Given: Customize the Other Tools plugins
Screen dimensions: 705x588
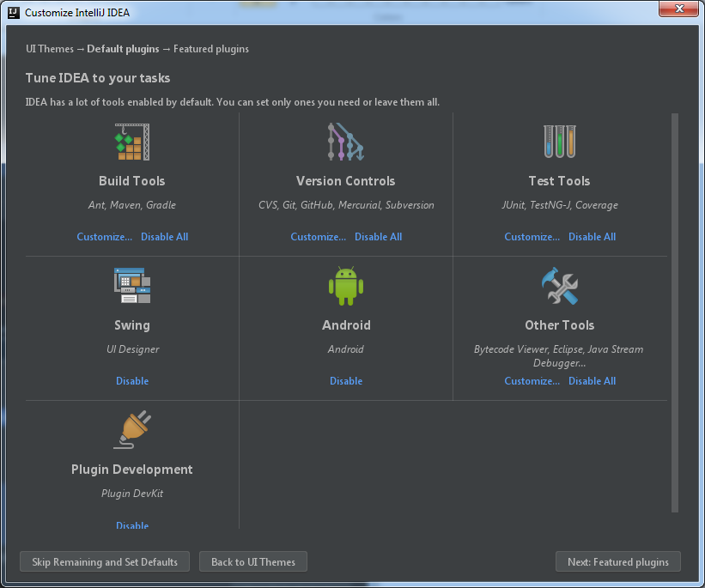Looking at the screenshot, I should point(532,381).
